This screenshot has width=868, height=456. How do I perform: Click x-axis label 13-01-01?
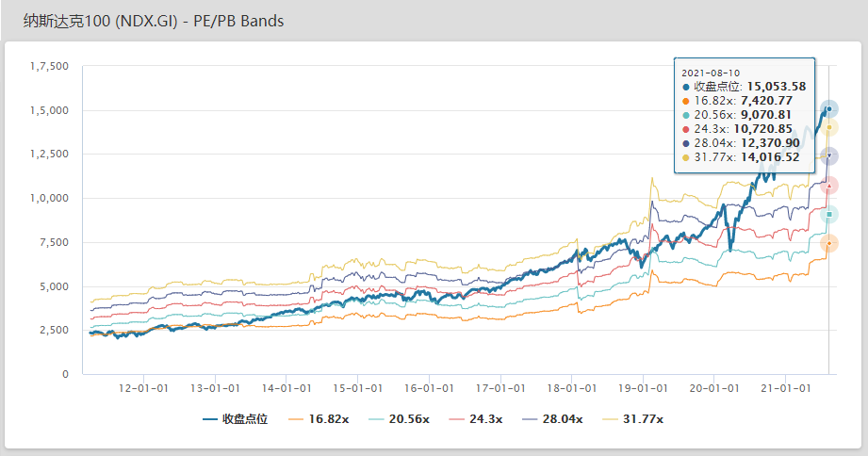click(x=215, y=388)
